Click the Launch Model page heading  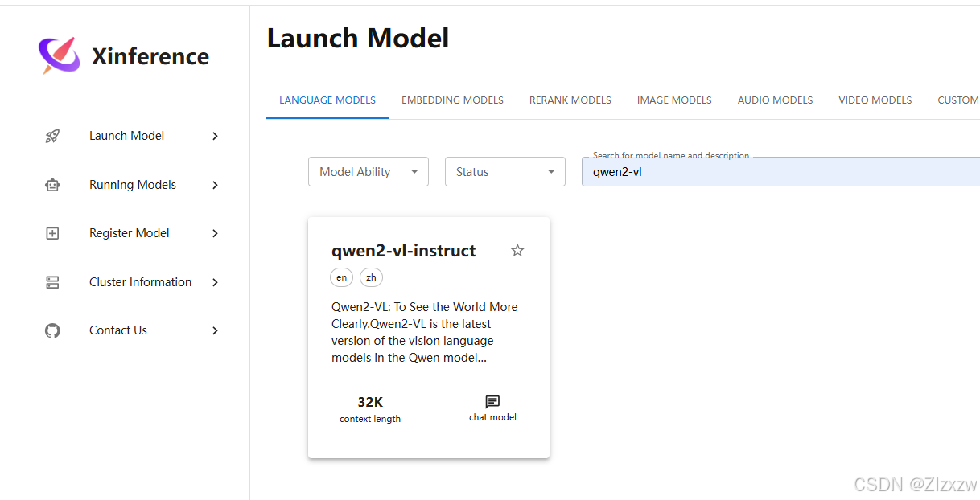tap(358, 38)
